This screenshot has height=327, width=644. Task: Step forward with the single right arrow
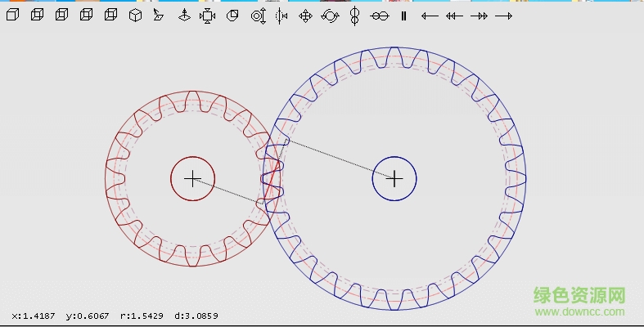[503, 15]
